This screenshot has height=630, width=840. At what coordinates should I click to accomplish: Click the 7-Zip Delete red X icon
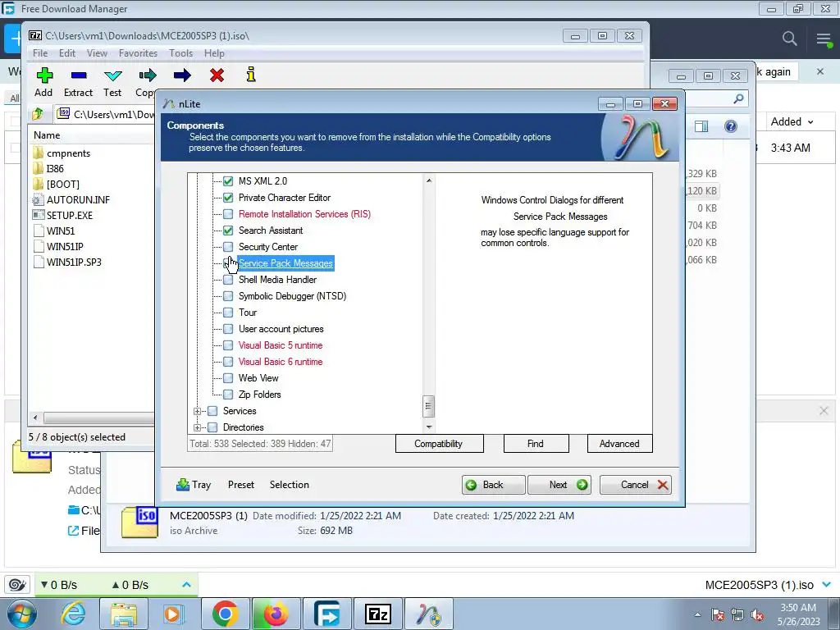[x=217, y=75]
